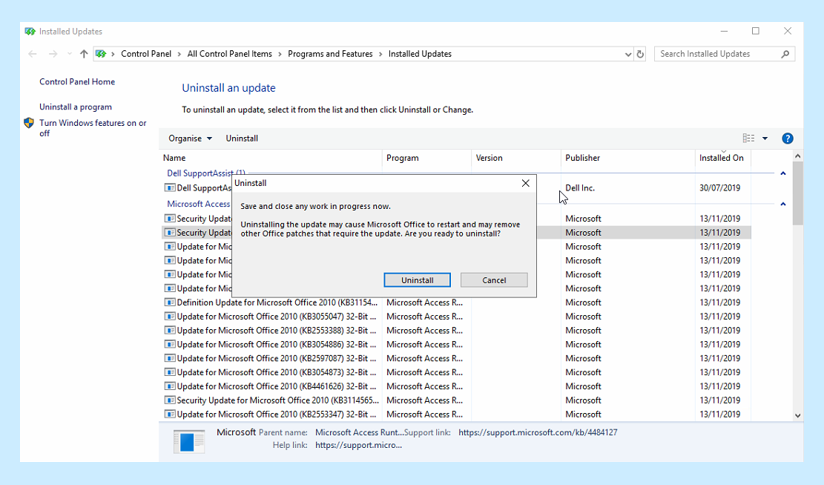Open Uninstall a program link
Screen dimensions: 824x485
coord(76,107)
